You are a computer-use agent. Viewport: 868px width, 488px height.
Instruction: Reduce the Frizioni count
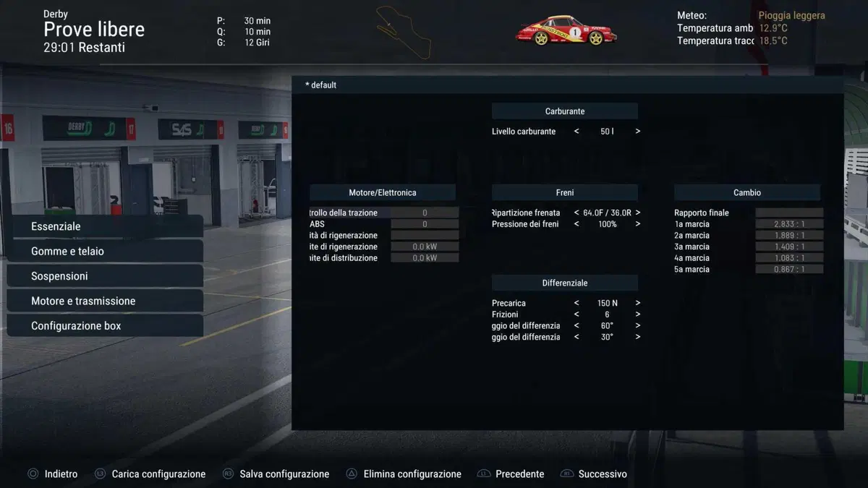[x=576, y=314]
